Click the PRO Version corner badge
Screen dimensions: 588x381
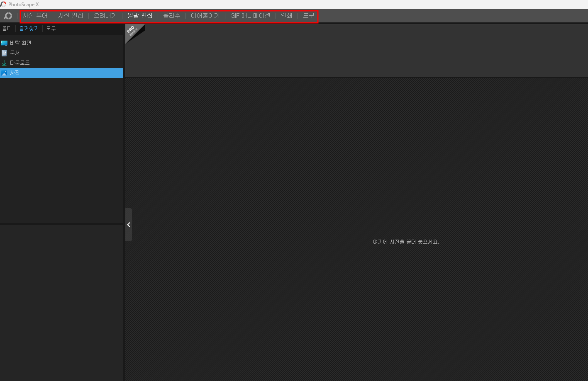(133, 31)
